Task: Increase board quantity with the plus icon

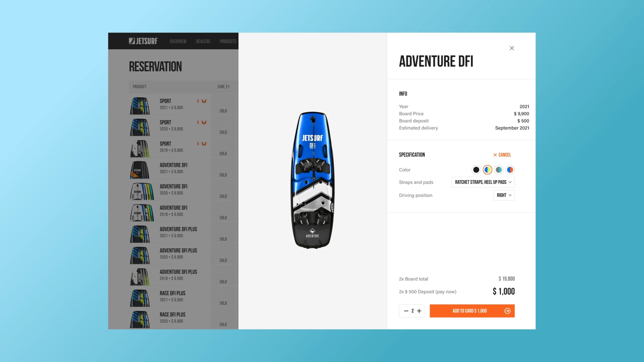Action: pos(419,311)
